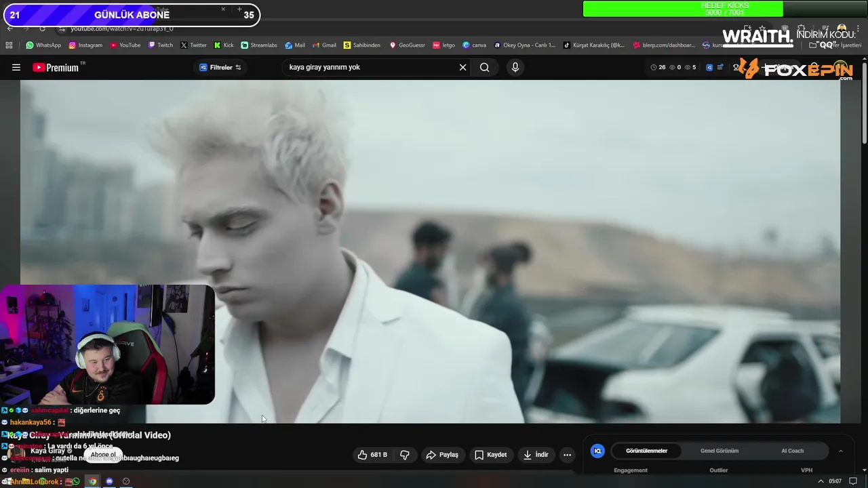
Task: Open the YouTube hamburger guide menu
Action: (x=16, y=67)
